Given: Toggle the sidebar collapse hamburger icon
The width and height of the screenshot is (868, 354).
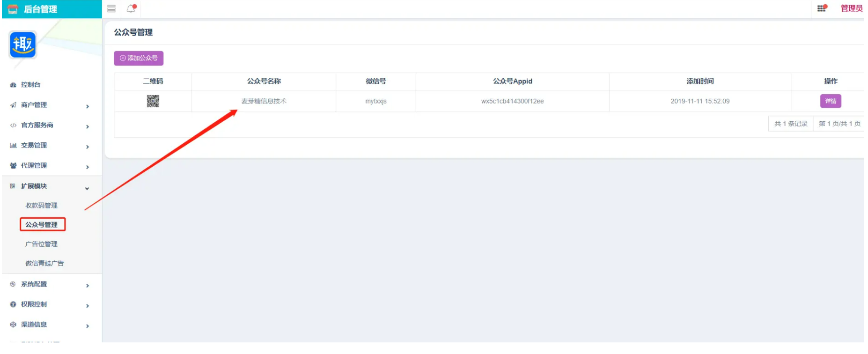Looking at the screenshot, I should click(111, 8).
